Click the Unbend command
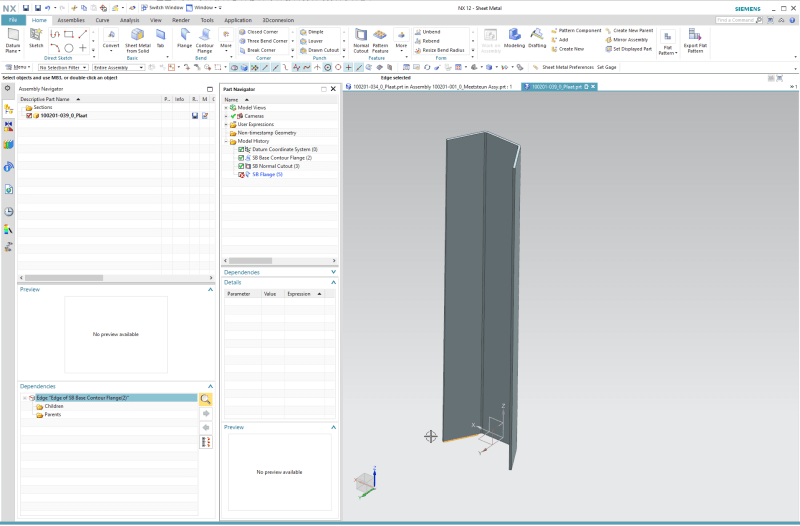This screenshot has height=526, width=800. point(428,32)
